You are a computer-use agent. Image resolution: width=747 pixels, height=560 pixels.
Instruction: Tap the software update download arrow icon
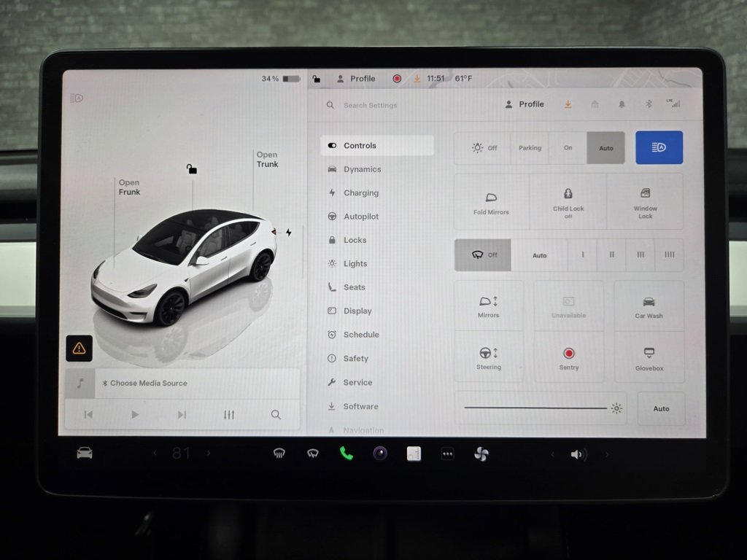point(568,104)
